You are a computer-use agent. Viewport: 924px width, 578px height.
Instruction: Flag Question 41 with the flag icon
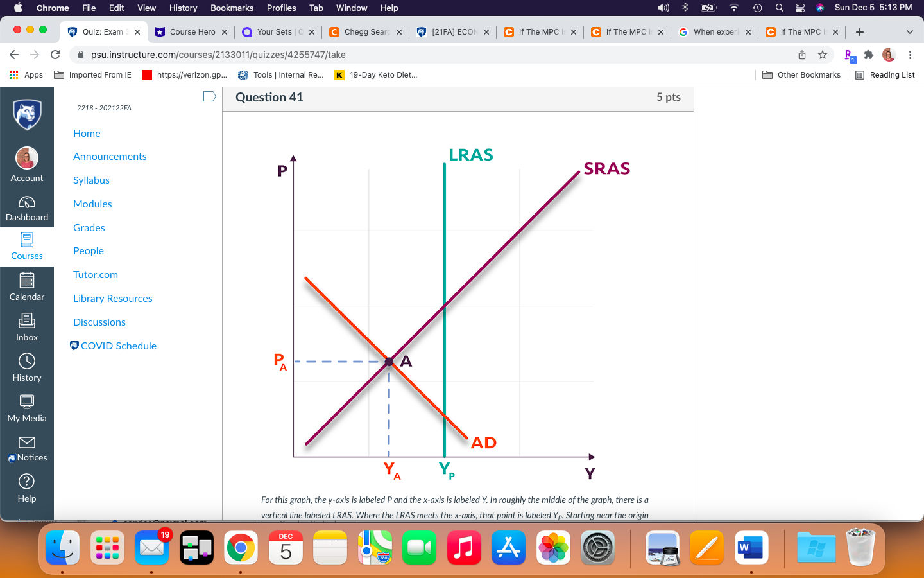(209, 96)
